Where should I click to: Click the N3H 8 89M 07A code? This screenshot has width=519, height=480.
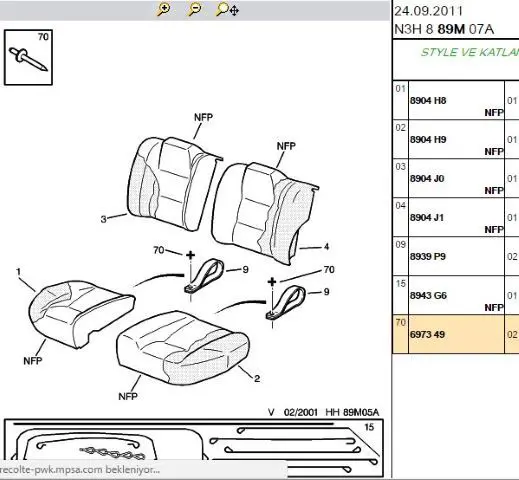point(444,29)
